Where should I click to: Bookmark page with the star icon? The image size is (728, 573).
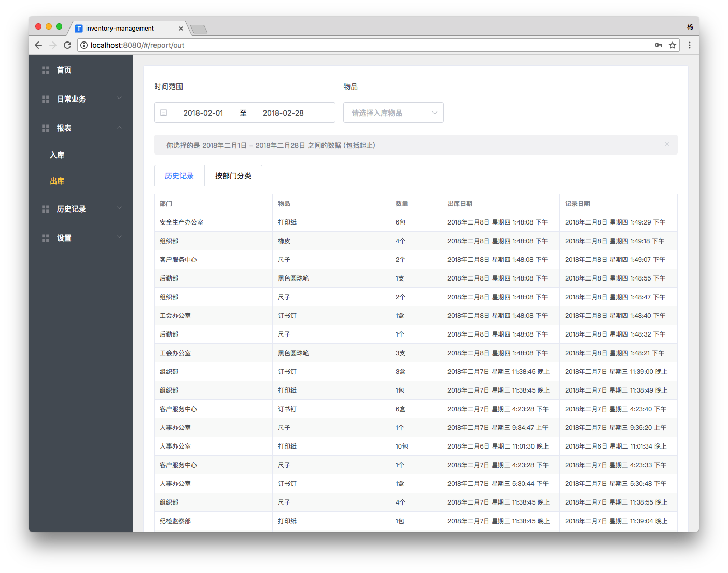(673, 45)
